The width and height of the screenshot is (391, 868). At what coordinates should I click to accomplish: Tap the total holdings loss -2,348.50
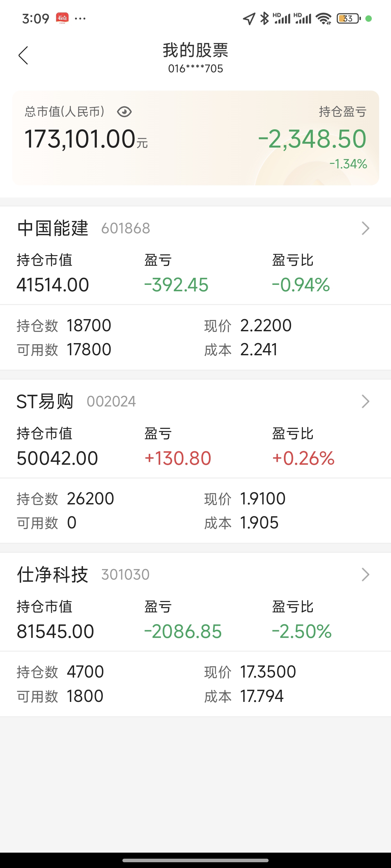pyautogui.click(x=312, y=139)
